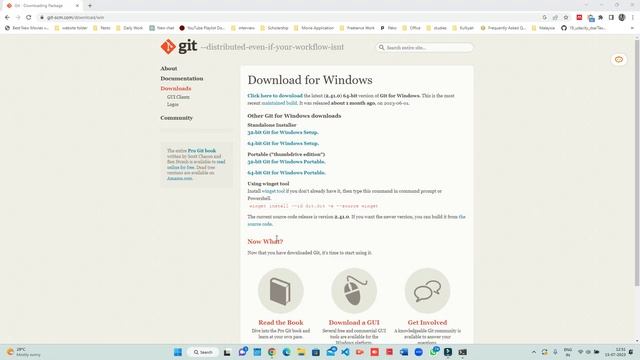Open the side panel icon in Chrome toolbar

(611, 17)
